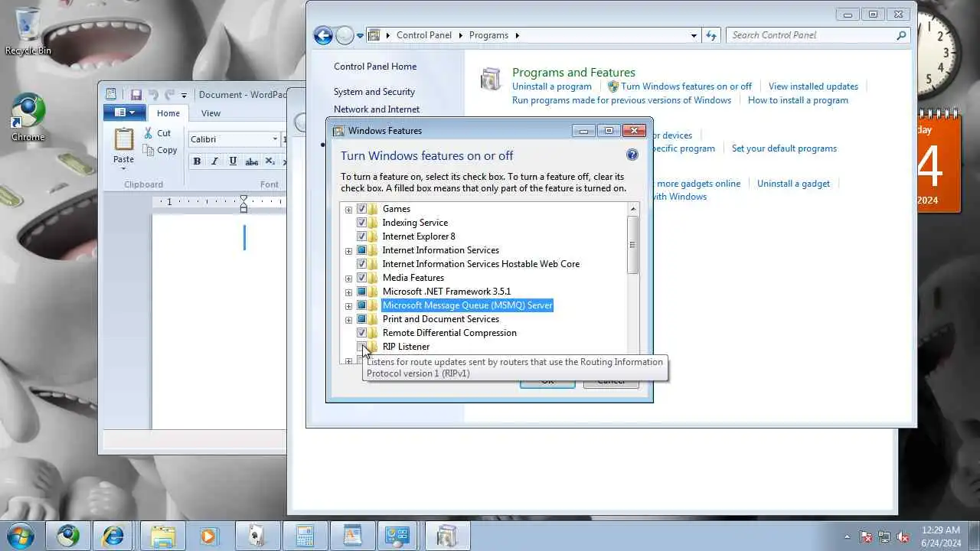This screenshot has width=980, height=551.
Task: Click the Refresh button beside the address bar
Action: 712,35
